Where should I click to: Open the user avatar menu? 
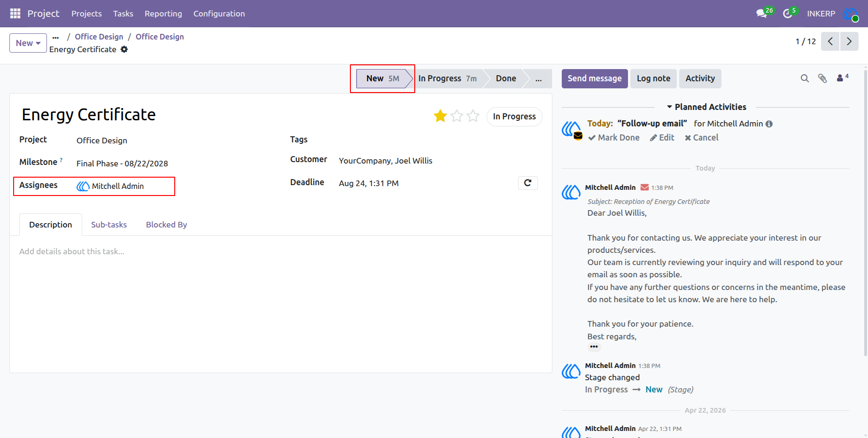[851, 14]
